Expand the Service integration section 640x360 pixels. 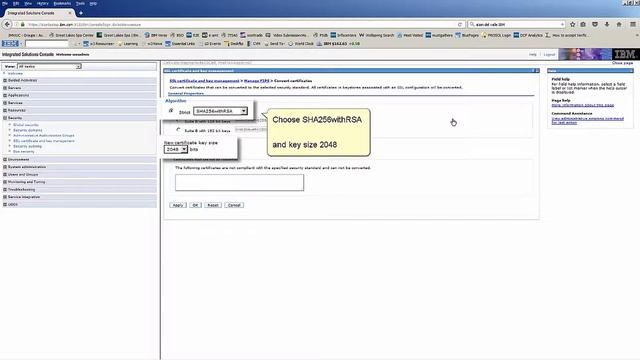5,197
